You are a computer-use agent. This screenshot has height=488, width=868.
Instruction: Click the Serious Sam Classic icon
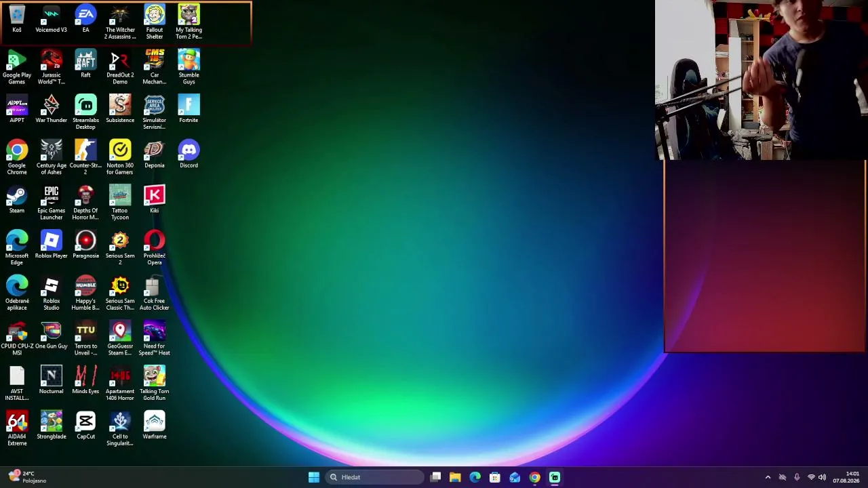[x=120, y=293]
